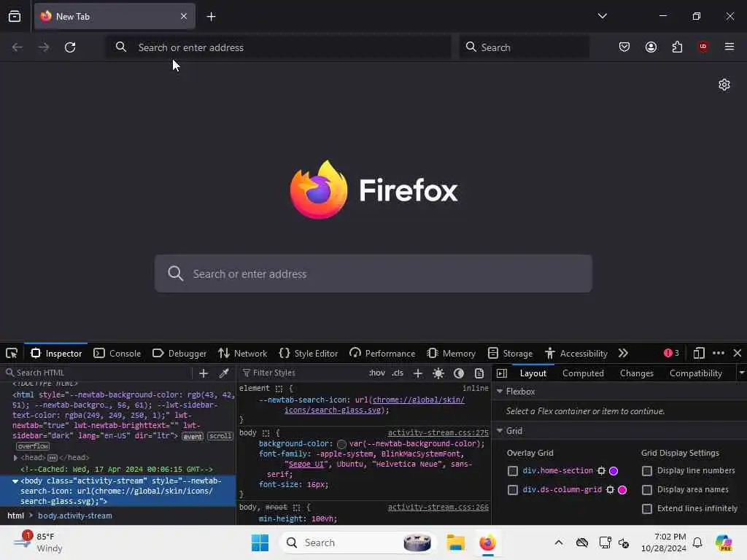Click the new tab page search field
The height and width of the screenshot is (560, 747).
tap(373, 273)
